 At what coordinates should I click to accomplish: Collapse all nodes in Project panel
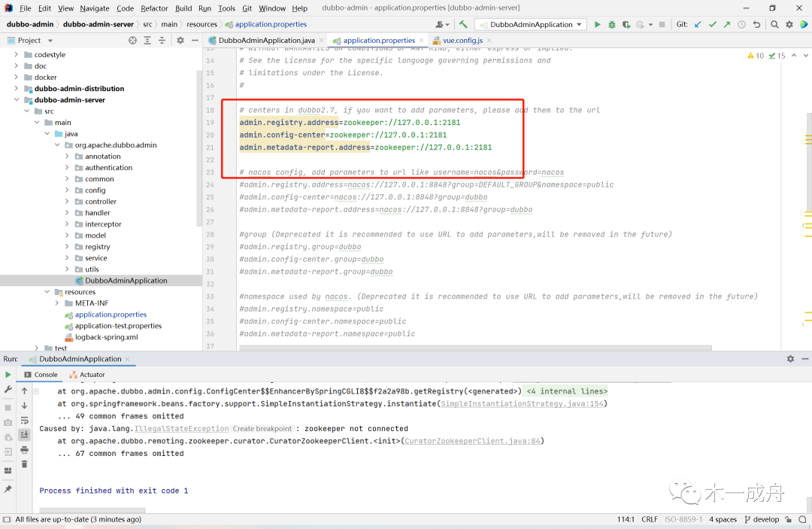pyautogui.click(x=162, y=41)
